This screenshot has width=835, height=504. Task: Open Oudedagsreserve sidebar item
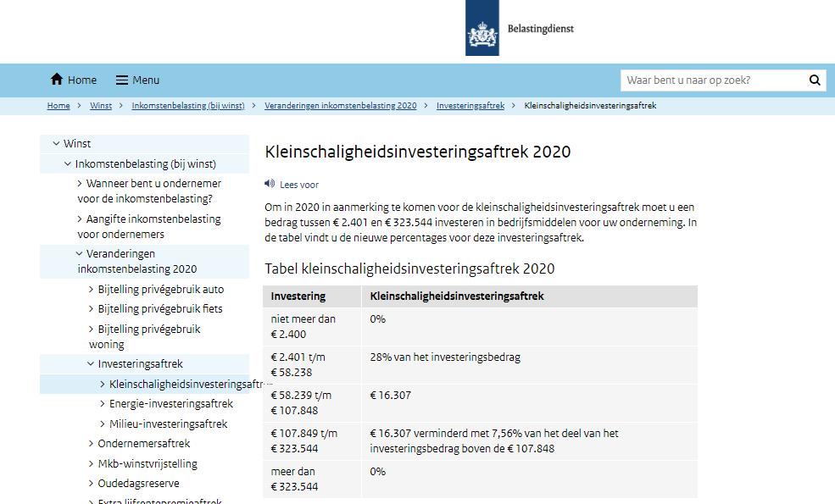(x=138, y=484)
